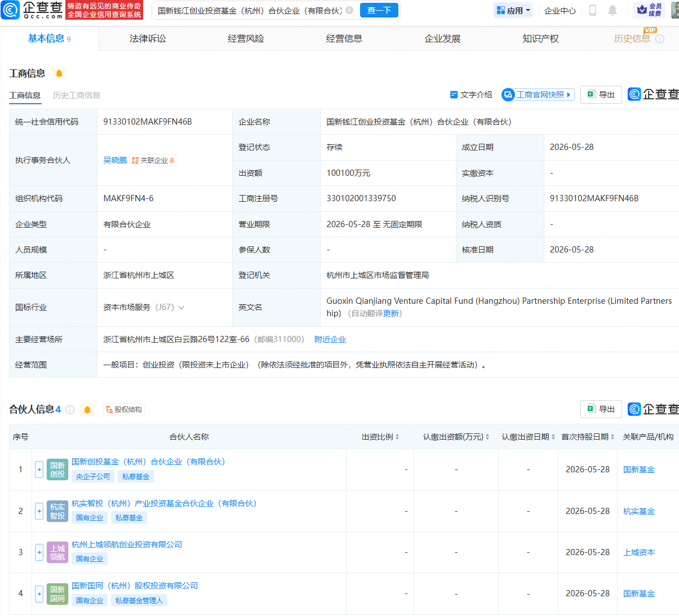Expand row 4 国新国同 plus toggle
679x616 pixels.
[x=39, y=593]
